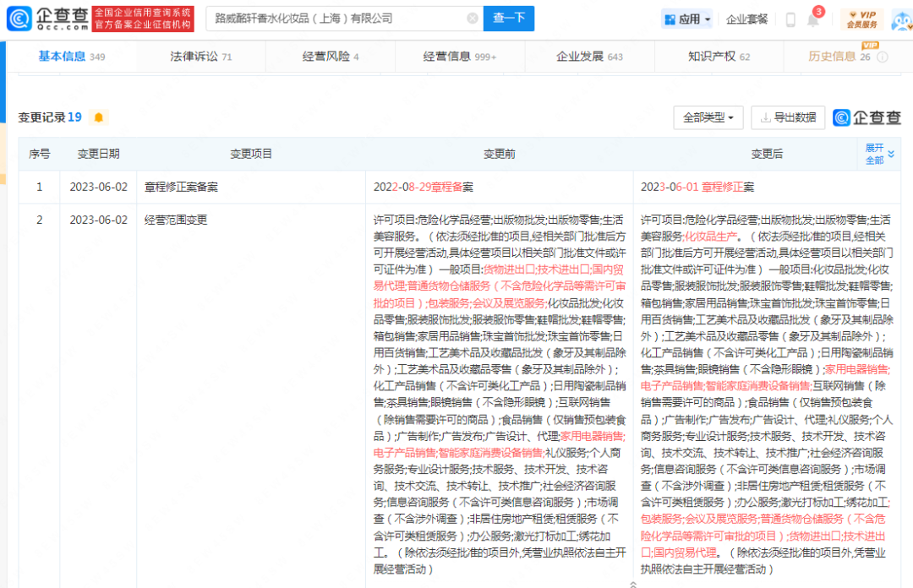Click inside the company name search field
This screenshot has width=913, height=588.
(x=338, y=18)
